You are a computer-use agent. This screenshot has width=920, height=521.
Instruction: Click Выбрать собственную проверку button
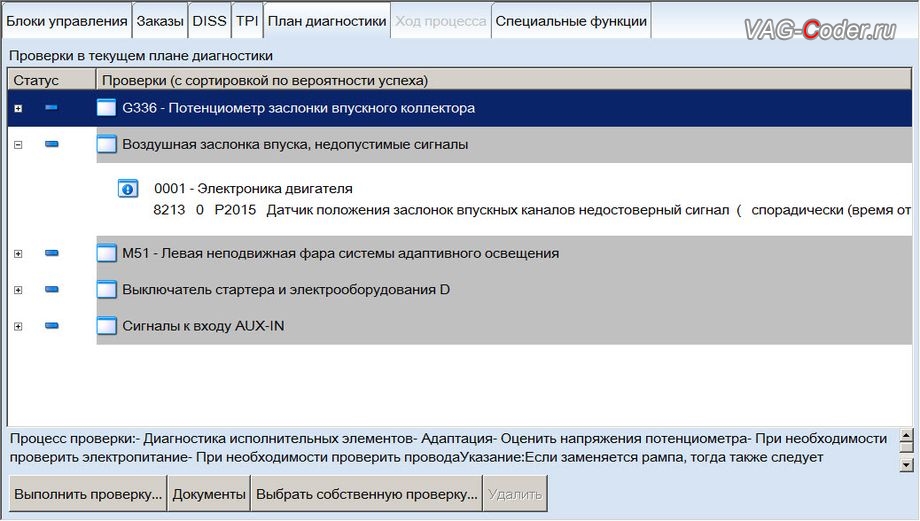point(367,495)
